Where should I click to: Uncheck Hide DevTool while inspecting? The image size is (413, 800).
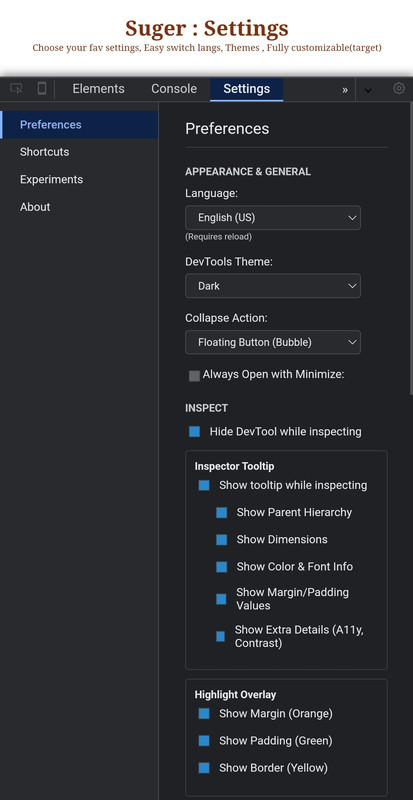coord(195,432)
